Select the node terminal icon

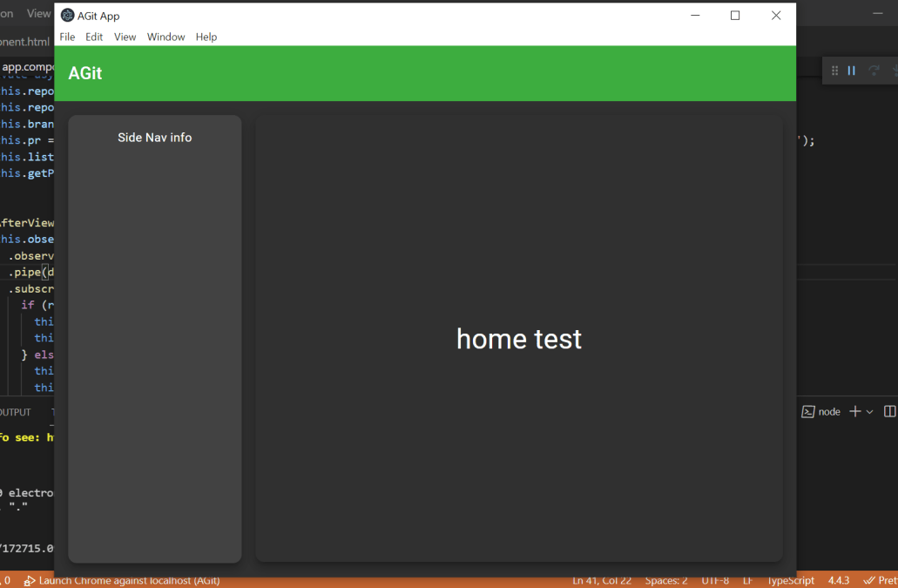tap(808, 411)
